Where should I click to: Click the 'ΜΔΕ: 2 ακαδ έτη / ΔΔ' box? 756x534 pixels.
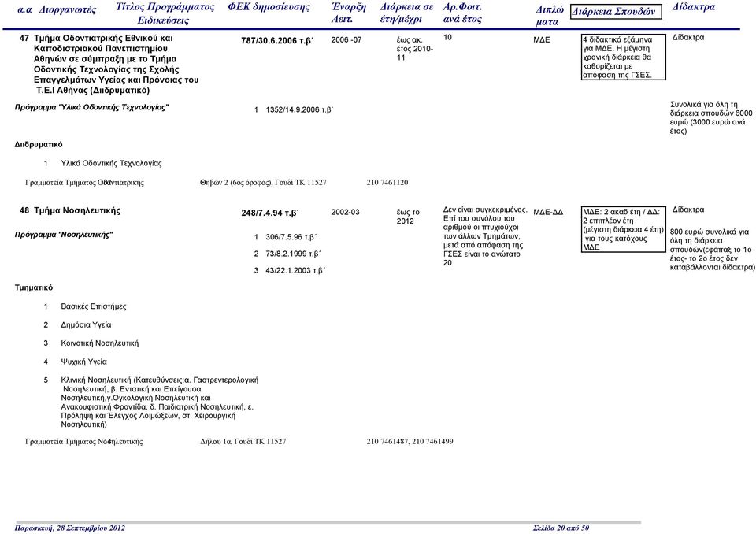click(624, 230)
